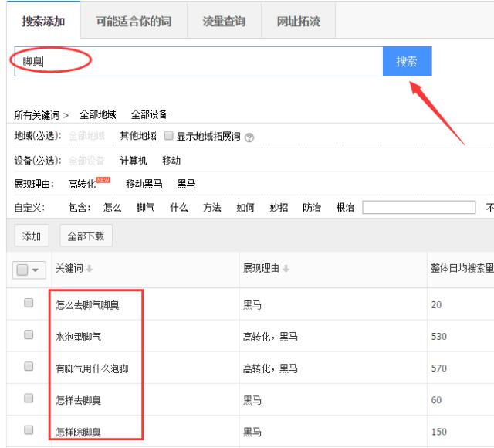Filter by 高转化 reason
This screenshot has height=448, width=494.
coord(82,184)
